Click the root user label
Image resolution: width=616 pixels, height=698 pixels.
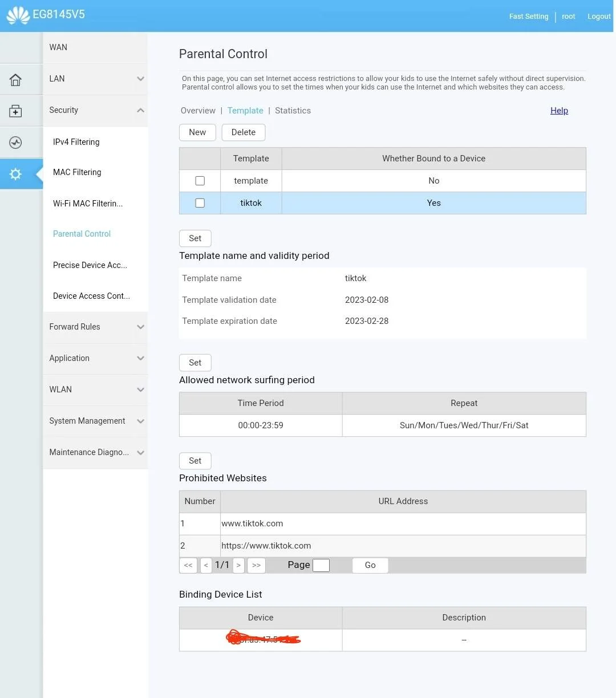point(569,17)
